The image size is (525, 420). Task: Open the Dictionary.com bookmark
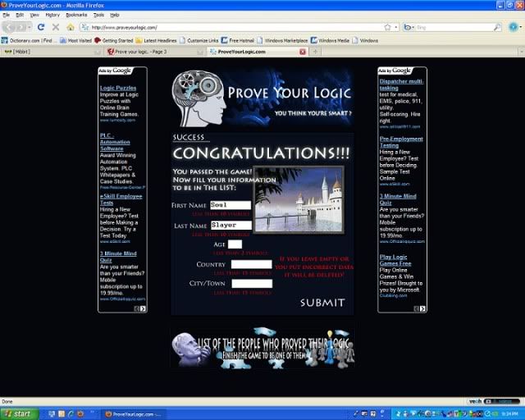[27, 40]
